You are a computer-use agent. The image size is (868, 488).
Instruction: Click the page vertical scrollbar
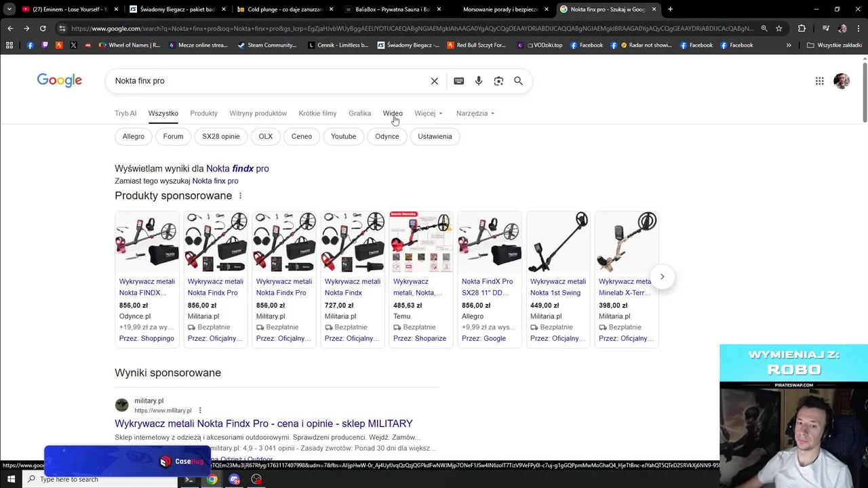865,91
